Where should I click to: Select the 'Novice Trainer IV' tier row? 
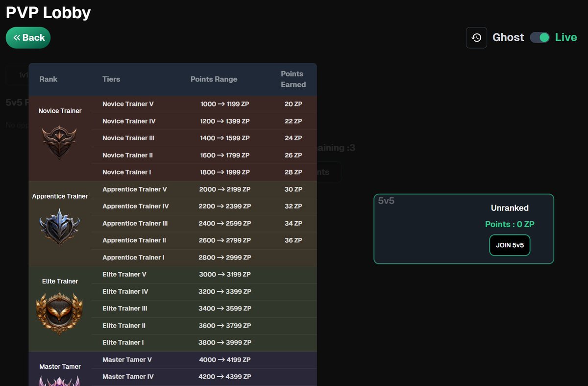(x=204, y=121)
